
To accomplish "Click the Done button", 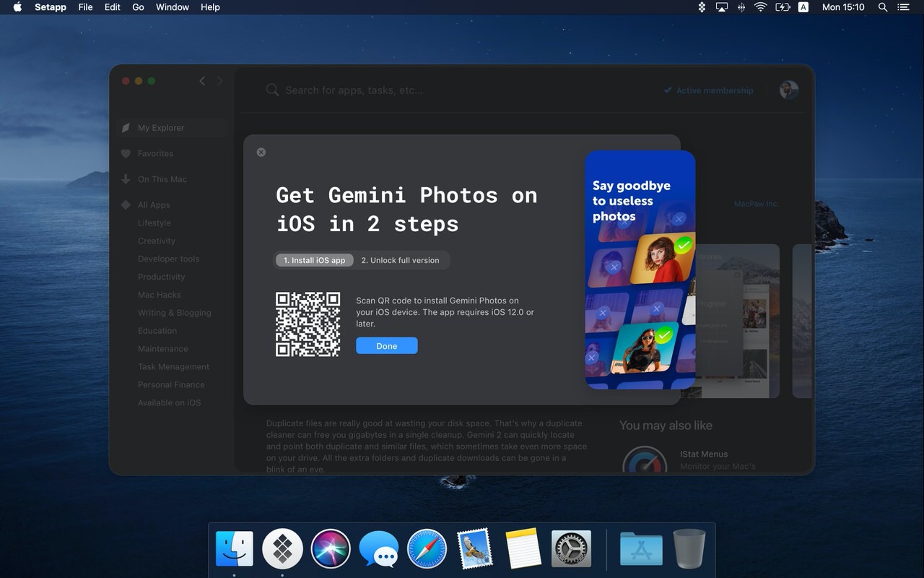I will tap(386, 346).
